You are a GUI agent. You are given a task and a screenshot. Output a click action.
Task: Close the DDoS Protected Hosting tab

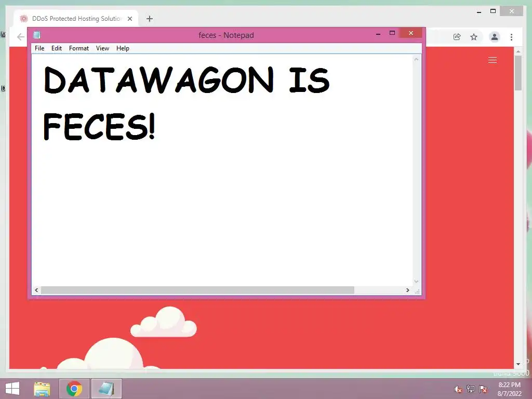(x=129, y=19)
